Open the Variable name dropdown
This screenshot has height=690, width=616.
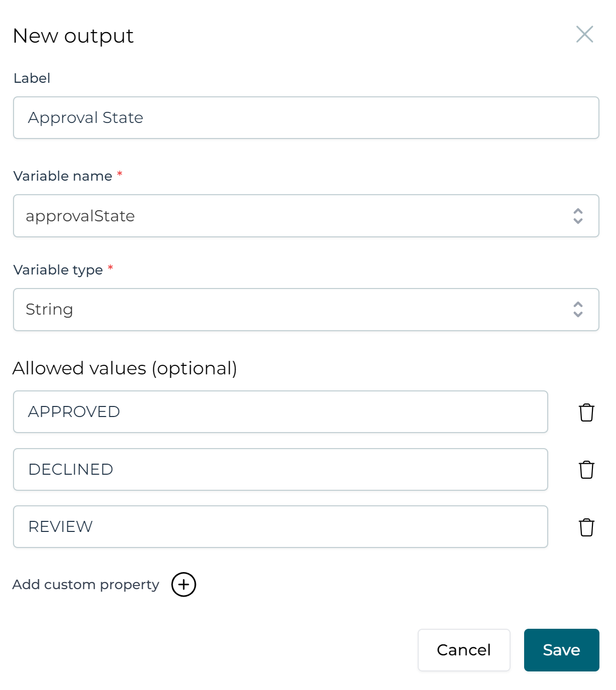(578, 216)
